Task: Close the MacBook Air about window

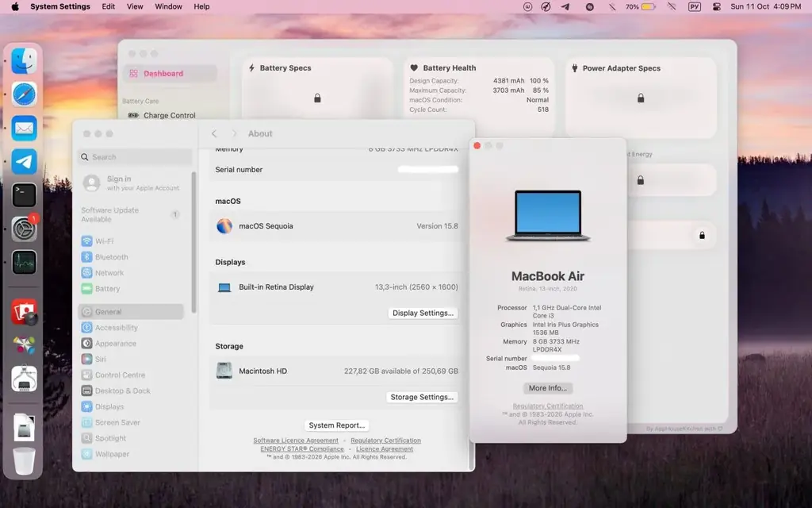Action: click(x=477, y=146)
